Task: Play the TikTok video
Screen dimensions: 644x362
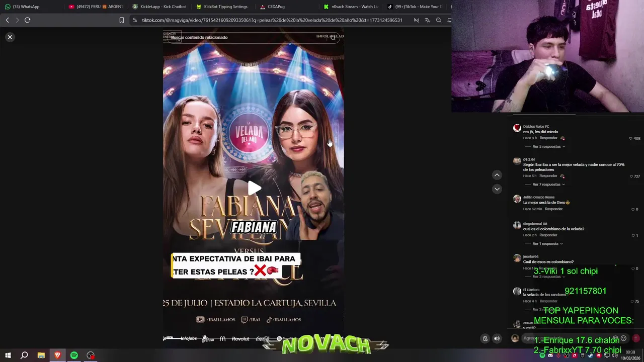Action: click(x=254, y=188)
